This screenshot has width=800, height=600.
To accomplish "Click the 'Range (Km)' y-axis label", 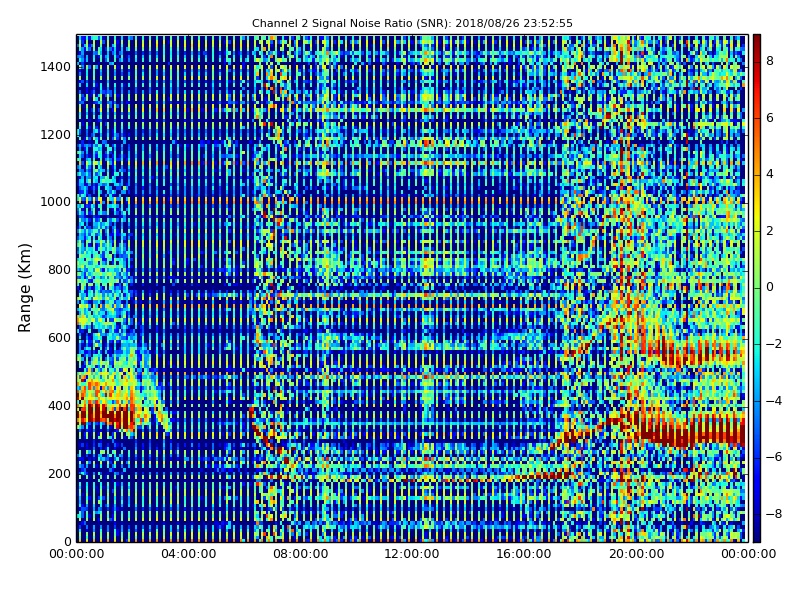I will point(24,288).
